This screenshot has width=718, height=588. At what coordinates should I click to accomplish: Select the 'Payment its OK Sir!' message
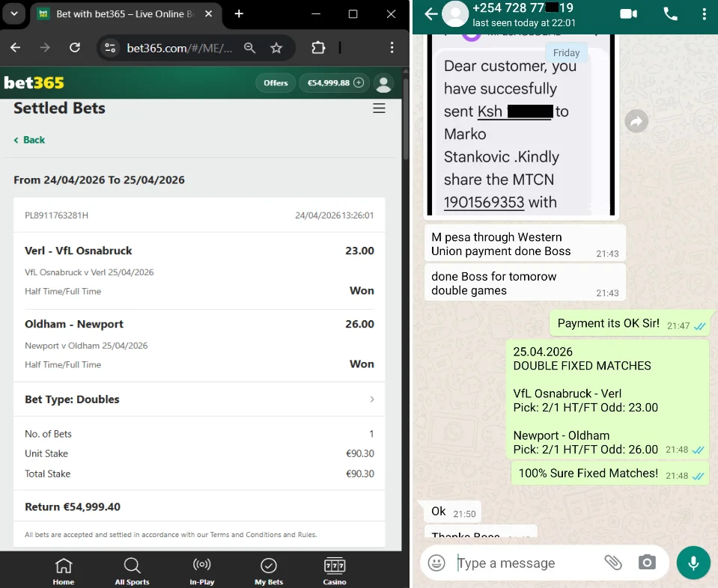(x=631, y=323)
